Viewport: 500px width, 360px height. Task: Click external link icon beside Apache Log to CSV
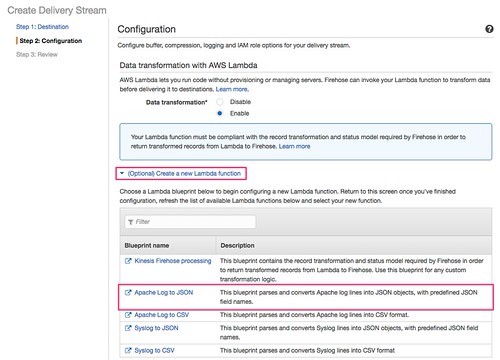click(128, 315)
